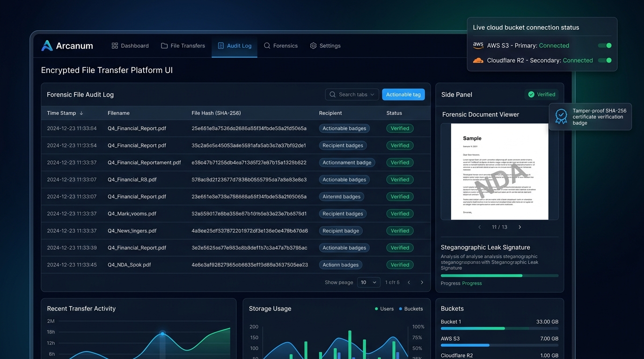Click the Recipient column header
Image resolution: width=644 pixels, height=359 pixels.
click(x=330, y=113)
